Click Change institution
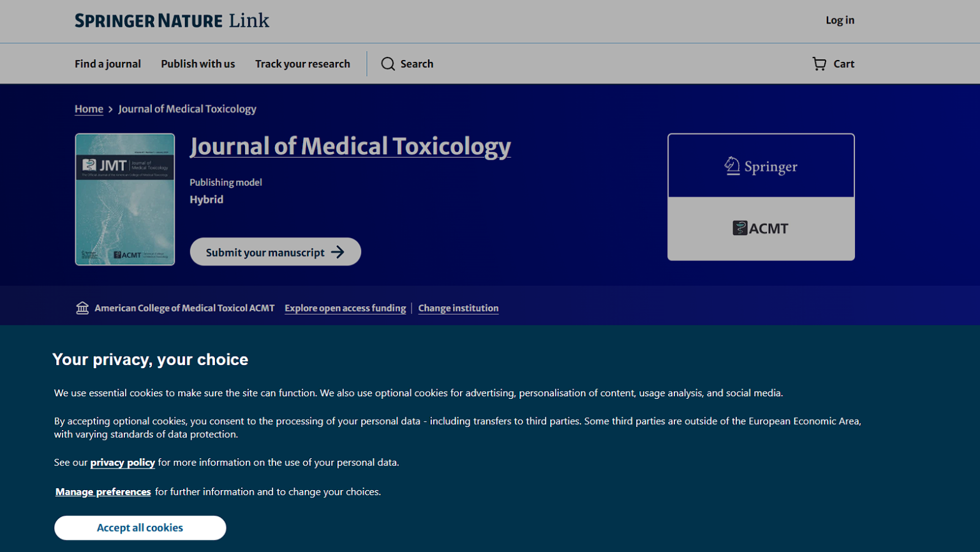The width and height of the screenshot is (980, 552). pos(458,308)
